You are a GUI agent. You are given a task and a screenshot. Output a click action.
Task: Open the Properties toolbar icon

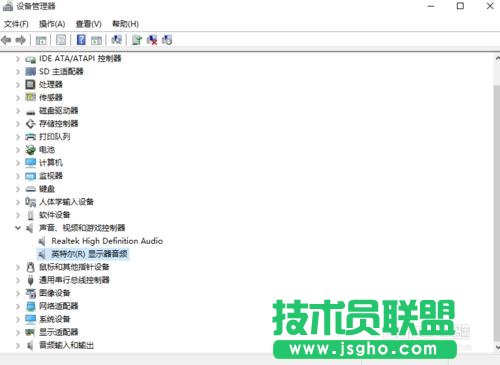pyautogui.click(x=61, y=40)
